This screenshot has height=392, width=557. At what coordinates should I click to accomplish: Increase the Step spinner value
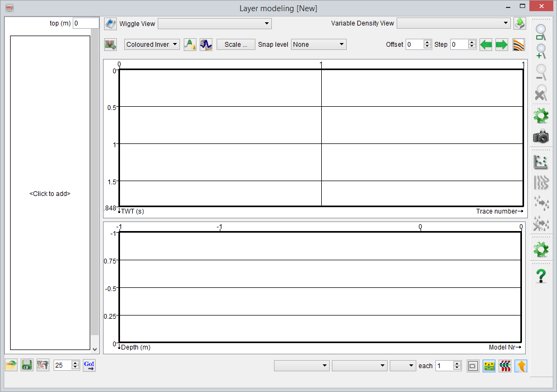[x=472, y=42]
